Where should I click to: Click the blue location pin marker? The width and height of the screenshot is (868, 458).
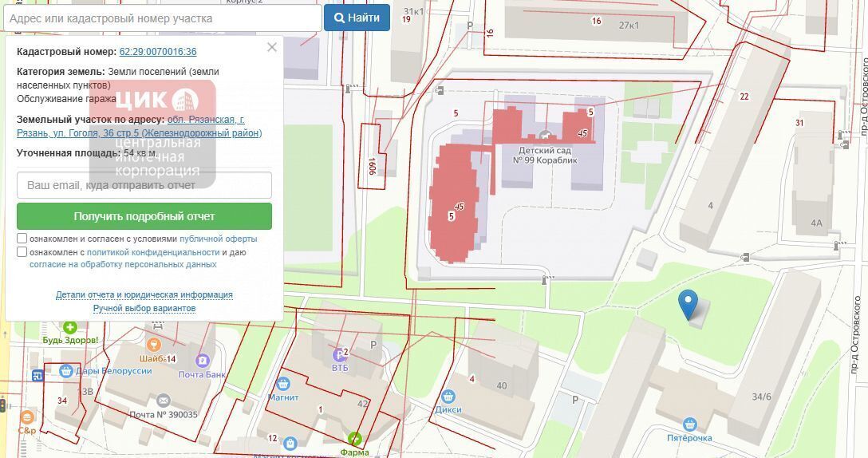click(687, 304)
